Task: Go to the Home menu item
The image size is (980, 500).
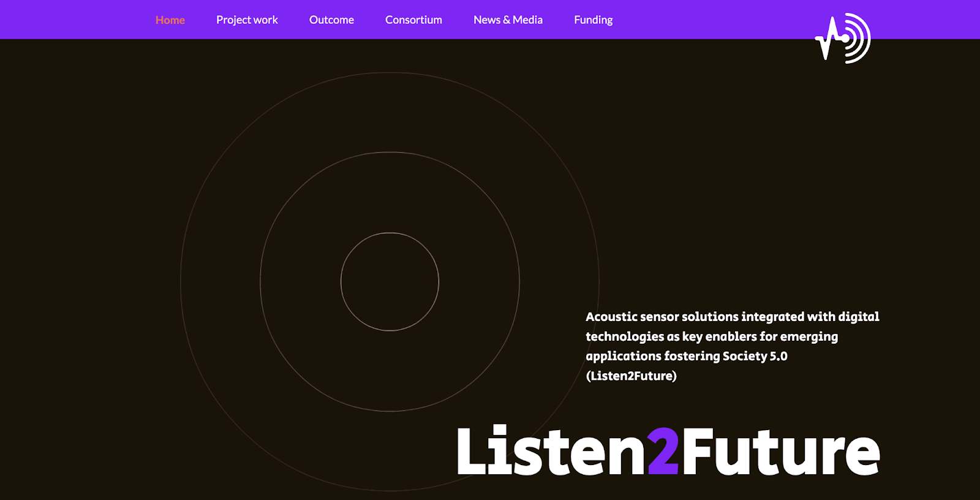Action: pyautogui.click(x=170, y=20)
